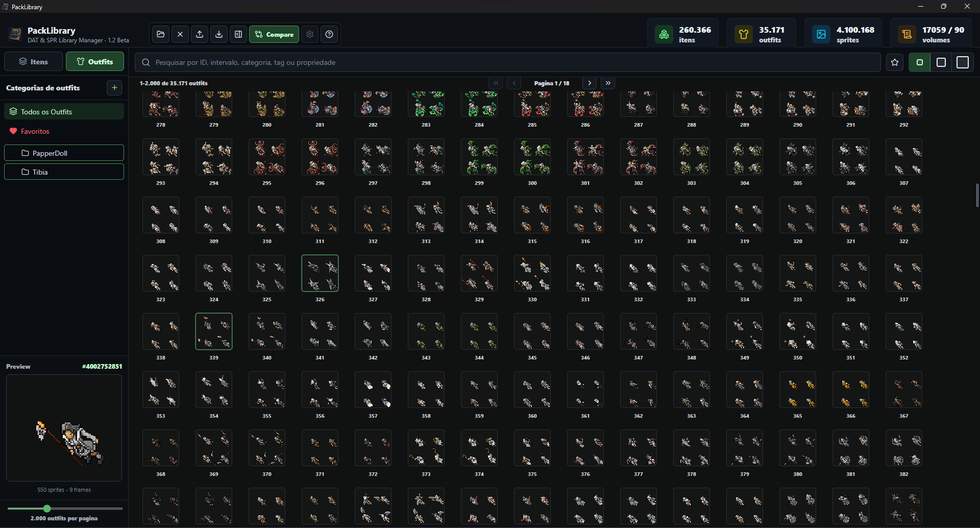Select outfit thumbnail 302

point(639,157)
